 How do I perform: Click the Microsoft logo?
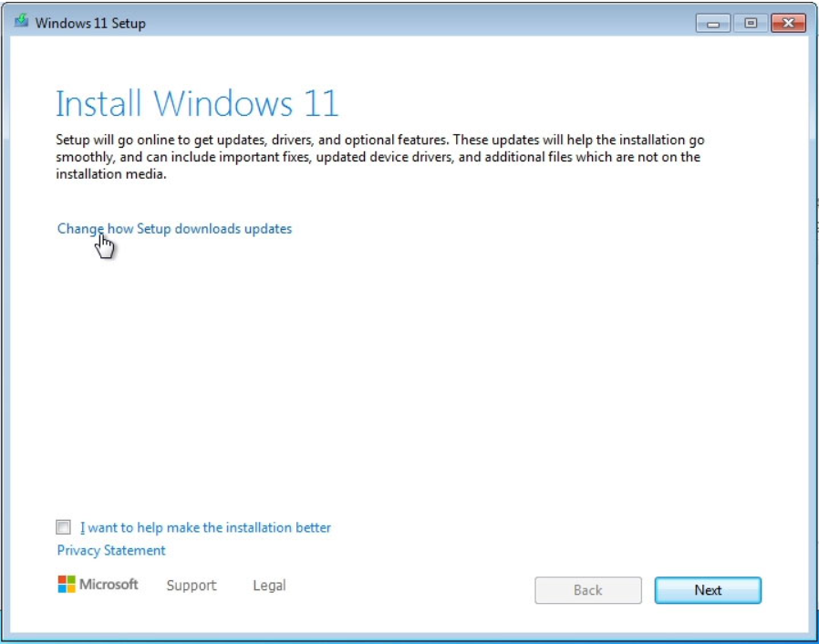(98, 585)
